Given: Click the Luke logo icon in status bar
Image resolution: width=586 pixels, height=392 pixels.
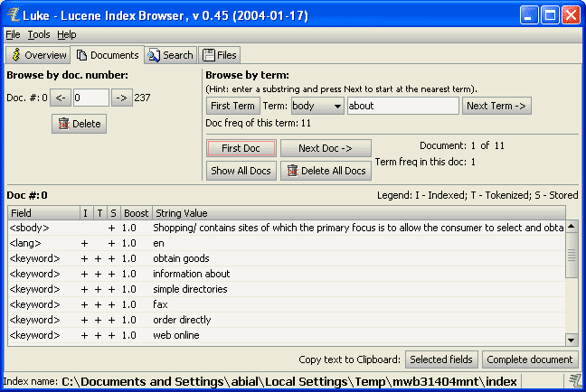Looking at the screenshot, I should (x=575, y=381).
